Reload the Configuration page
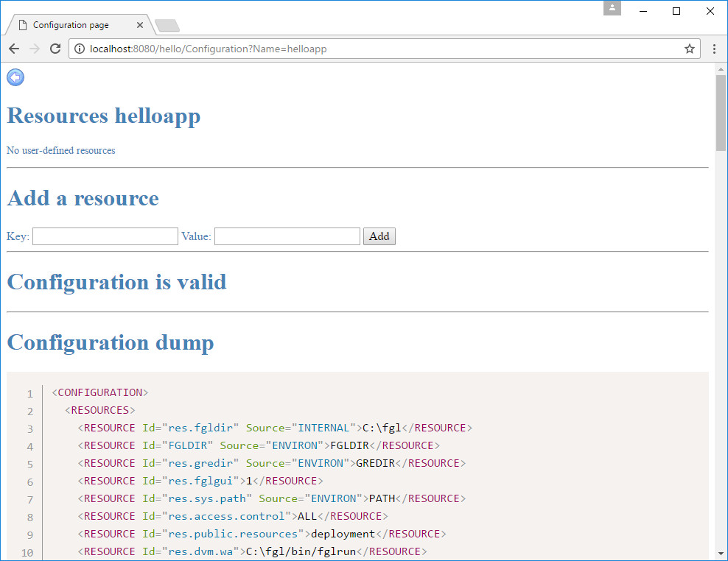Image resolution: width=728 pixels, height=561 pixels. (55, 49)
